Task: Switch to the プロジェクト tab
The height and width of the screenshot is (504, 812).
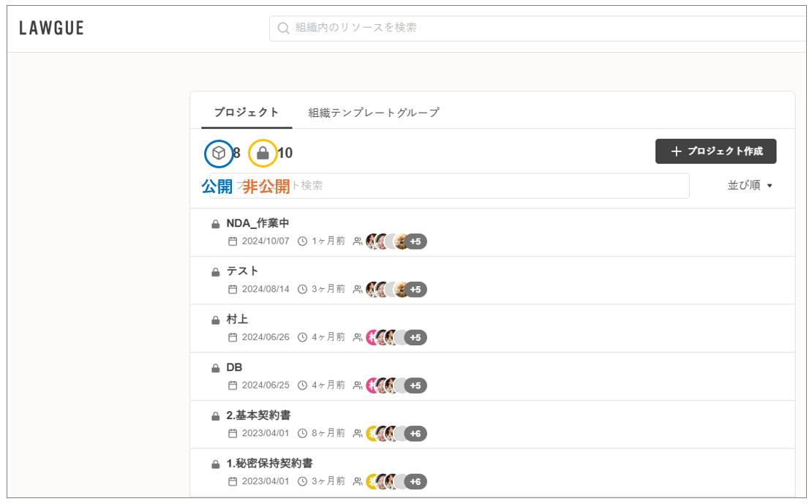Action: [247, 113]
